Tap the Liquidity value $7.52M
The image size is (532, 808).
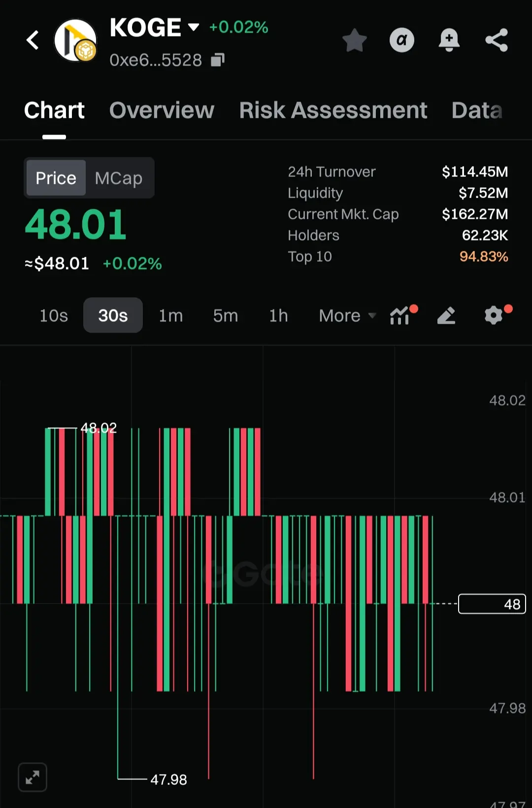(483, 193)
